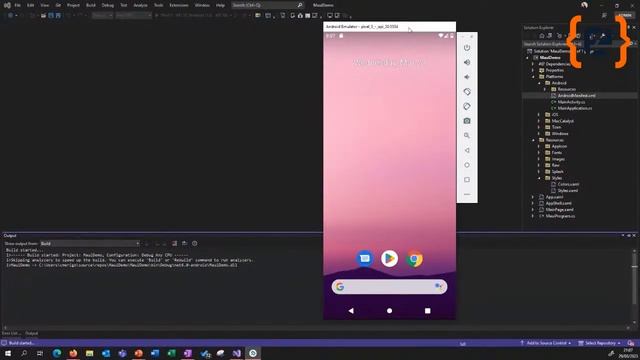Toggle timestamp clock icon in Output toolbar

[195, 243]
